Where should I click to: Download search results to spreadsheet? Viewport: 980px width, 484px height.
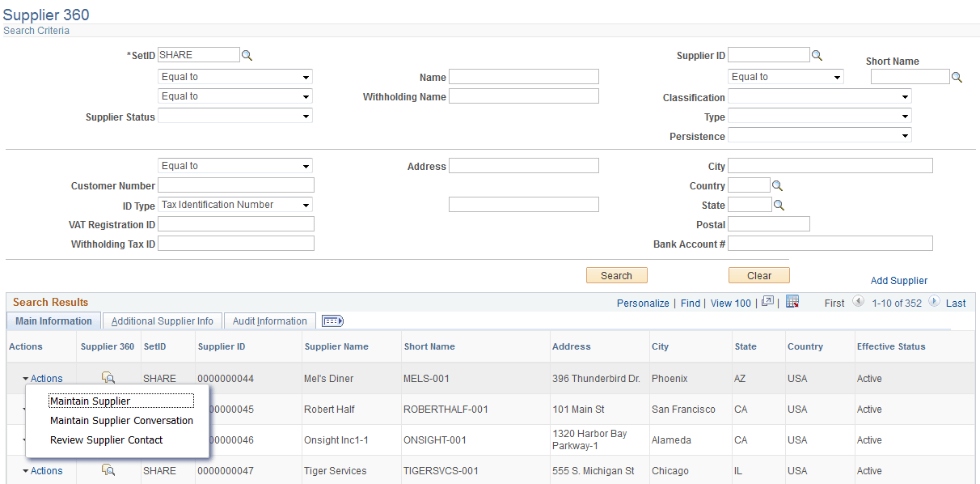click(792, 302)
